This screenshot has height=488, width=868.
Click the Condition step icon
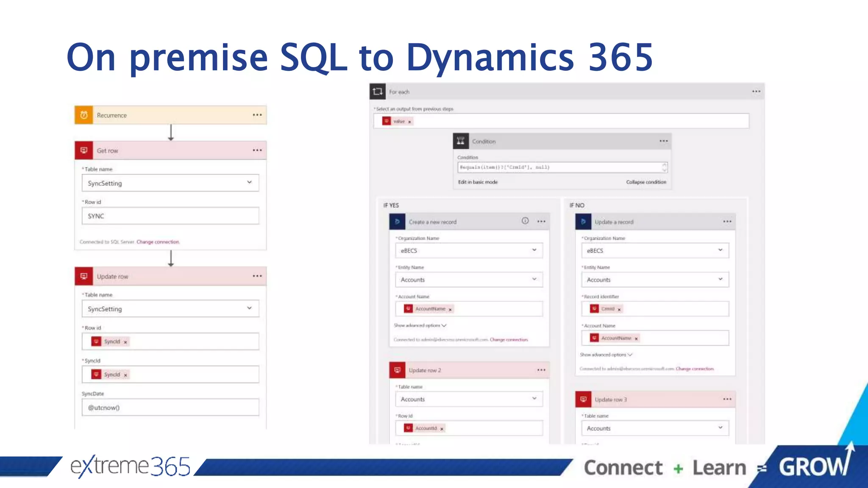pos(461,141)
